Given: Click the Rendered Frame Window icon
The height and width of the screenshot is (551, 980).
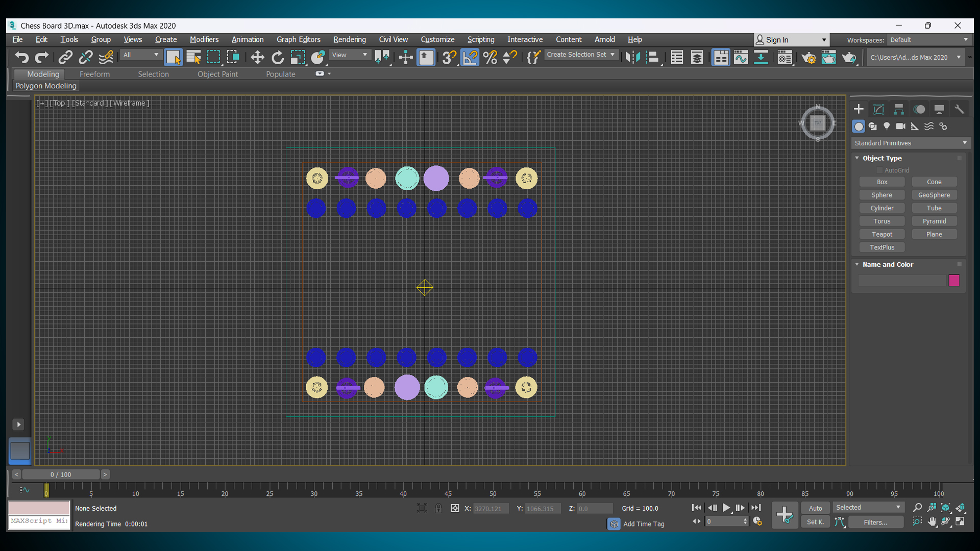Looking at the screenshot, I should coord(828,57).
